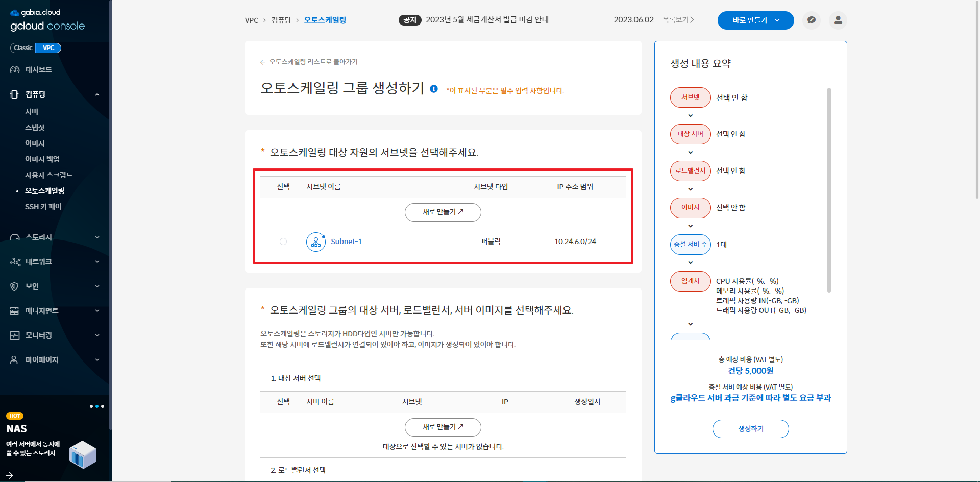Expand the 네트워크 sidebar menu
Viewport: 980px width, 482px height.
(55, 262)
